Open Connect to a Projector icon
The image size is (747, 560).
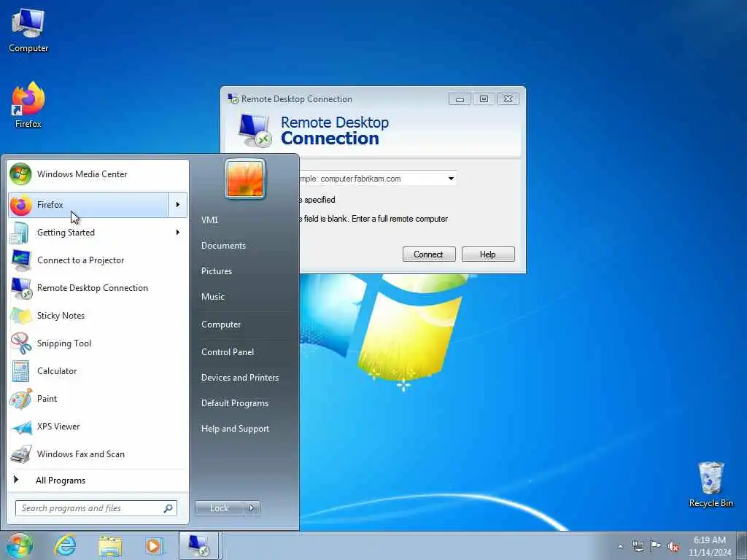click(20, 260)
